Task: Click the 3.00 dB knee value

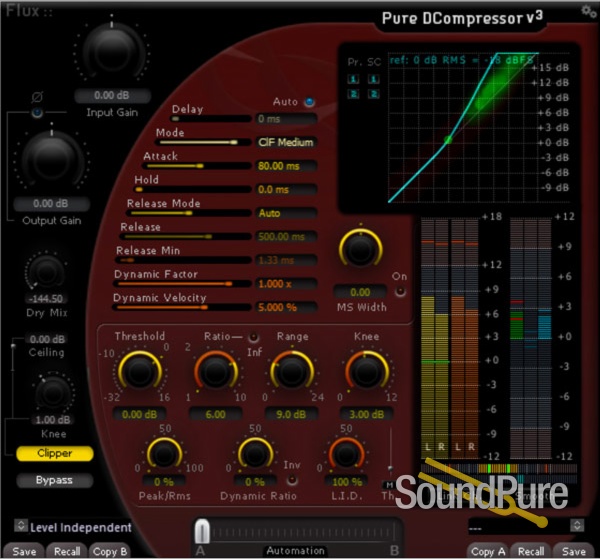Action: click(367, 414)
